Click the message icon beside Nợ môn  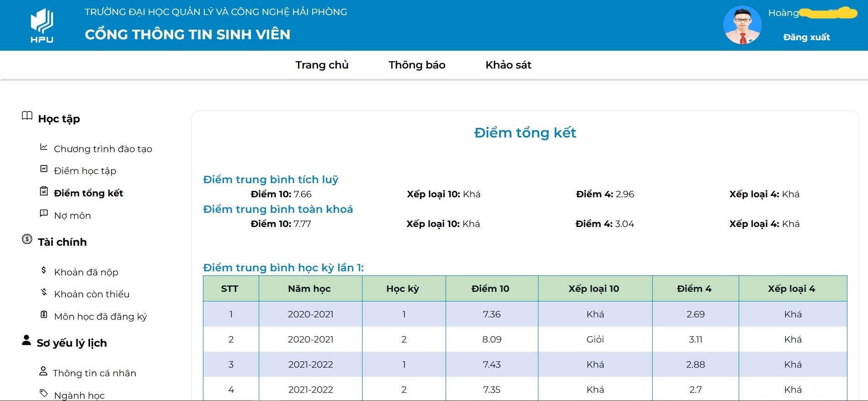pyautogui.click(x=44, y=213)
